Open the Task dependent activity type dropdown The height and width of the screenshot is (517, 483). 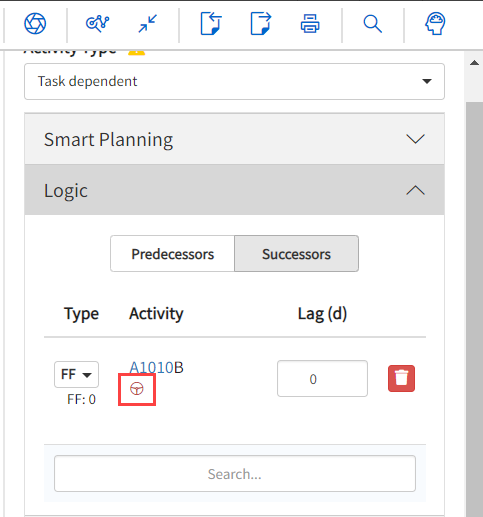point(234,81)
